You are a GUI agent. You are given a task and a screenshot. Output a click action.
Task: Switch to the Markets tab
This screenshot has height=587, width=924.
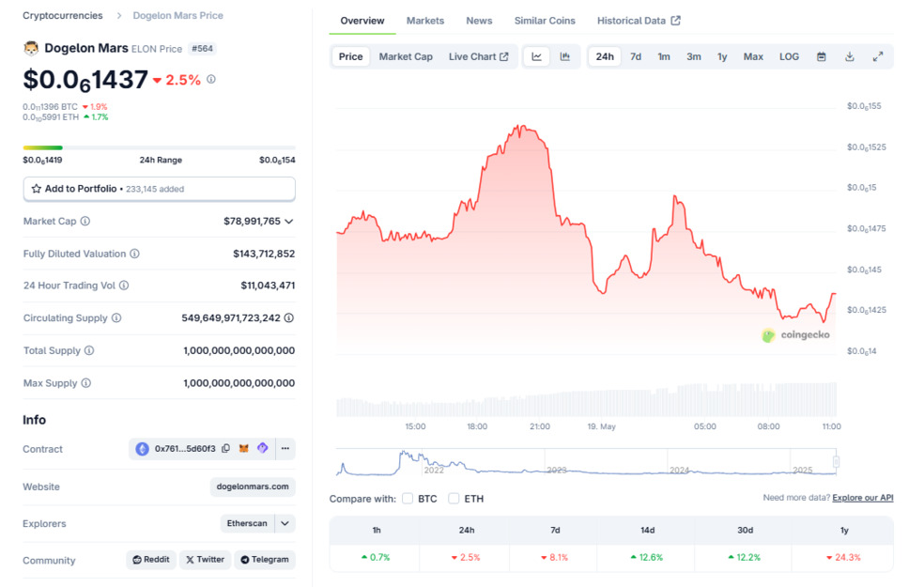pos(425,21)
